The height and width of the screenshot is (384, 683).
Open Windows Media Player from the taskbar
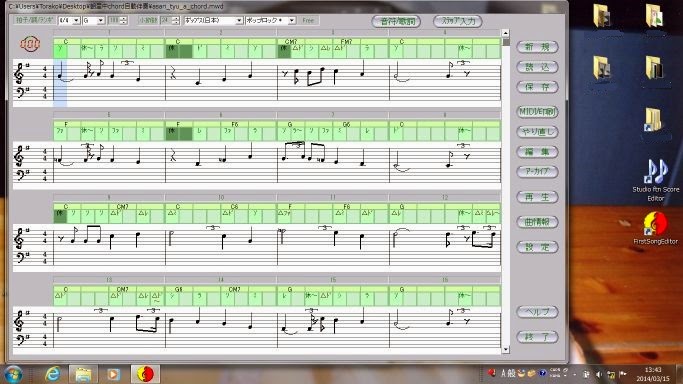[114, 374]
